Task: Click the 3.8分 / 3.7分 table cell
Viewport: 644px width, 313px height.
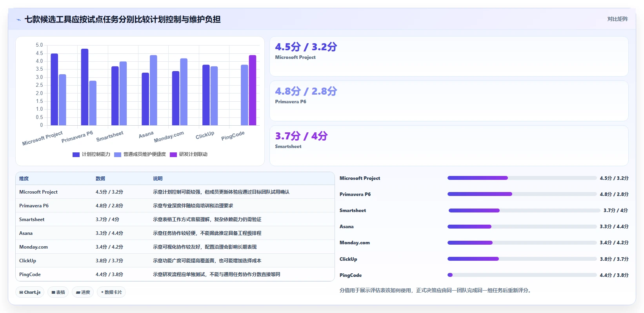Action: [x=109, y=261]
